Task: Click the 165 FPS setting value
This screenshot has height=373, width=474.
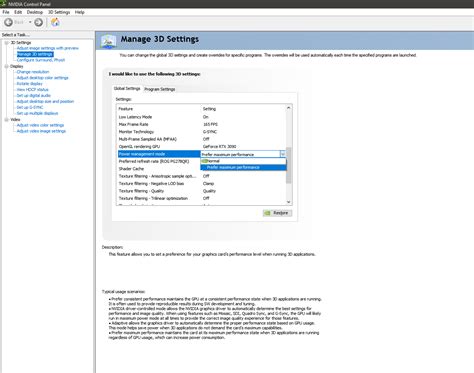Action: (210, 124)
